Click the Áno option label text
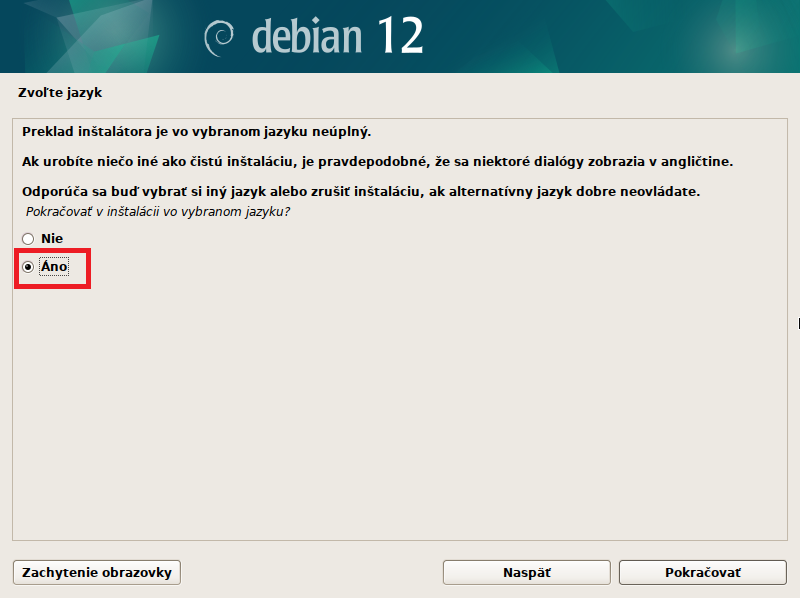Viewport: 800px width, 598px height. click(x=54, y=267)
